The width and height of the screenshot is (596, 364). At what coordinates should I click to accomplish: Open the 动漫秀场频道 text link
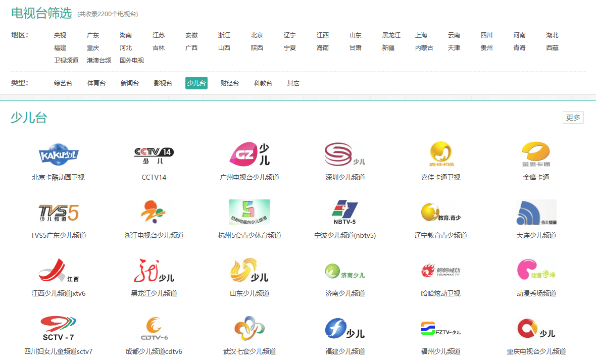click(536, 294)
